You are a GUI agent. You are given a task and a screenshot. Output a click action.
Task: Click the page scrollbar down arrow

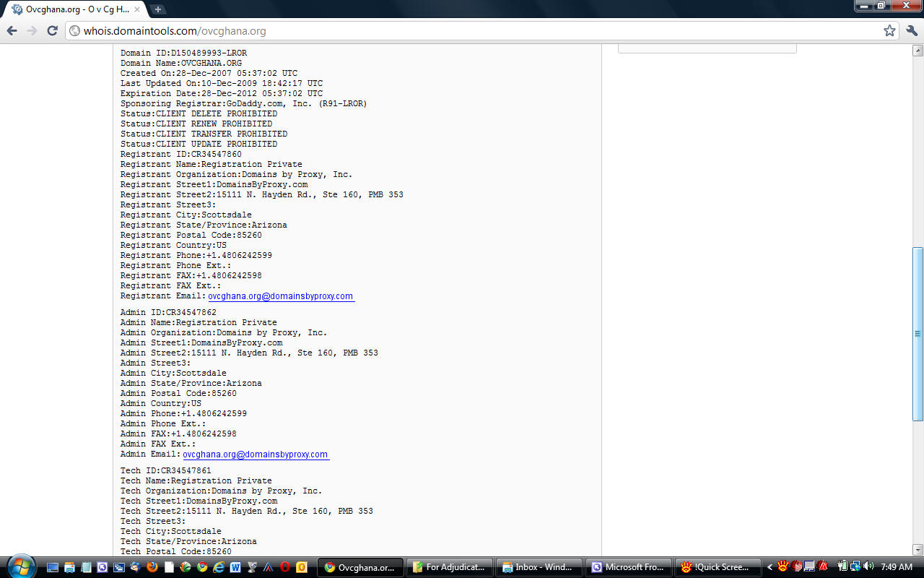(x=918, y=550)
